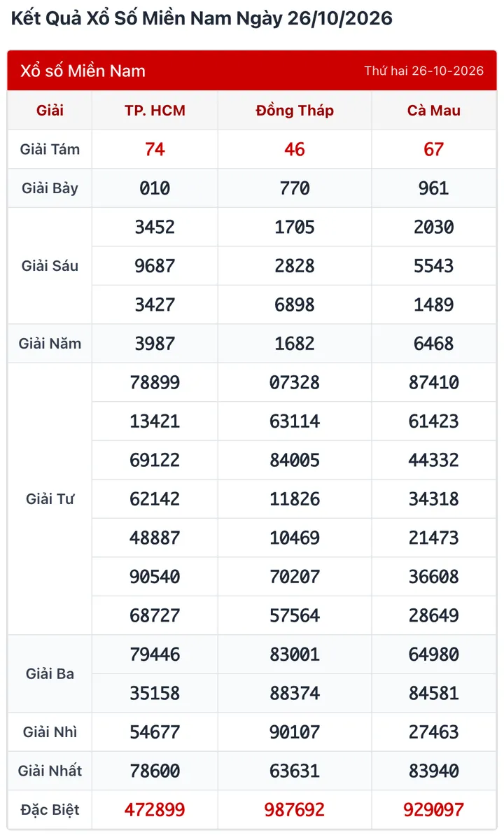This screenshot has height=840, width=504.
Task: Open the Đồng Tháp column header
Action: (x=295, y=111)
